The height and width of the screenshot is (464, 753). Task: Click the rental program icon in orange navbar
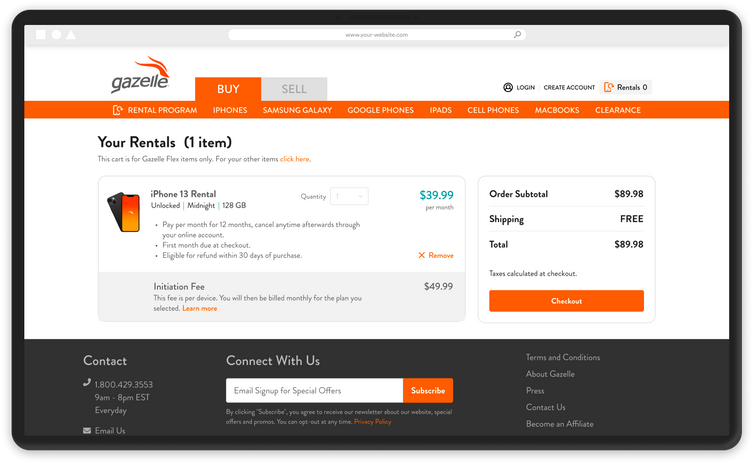(118, 110)
